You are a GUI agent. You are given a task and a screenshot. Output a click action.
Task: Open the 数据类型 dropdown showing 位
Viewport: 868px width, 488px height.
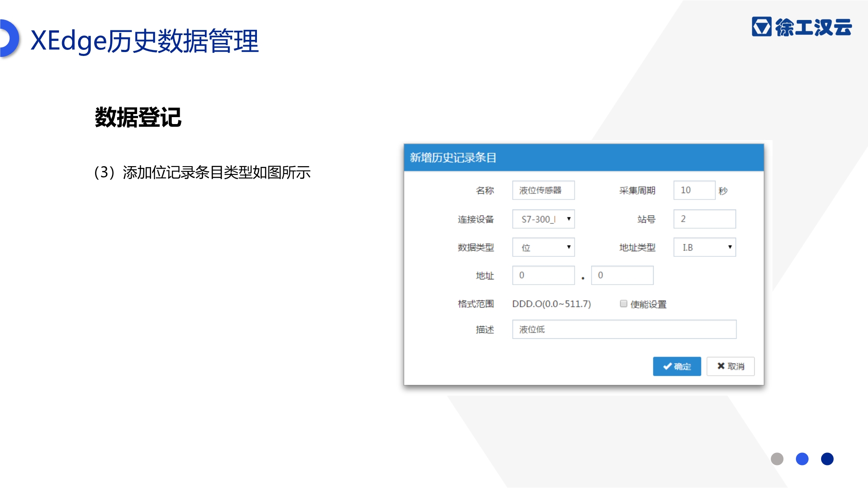(x=543, y=247)
